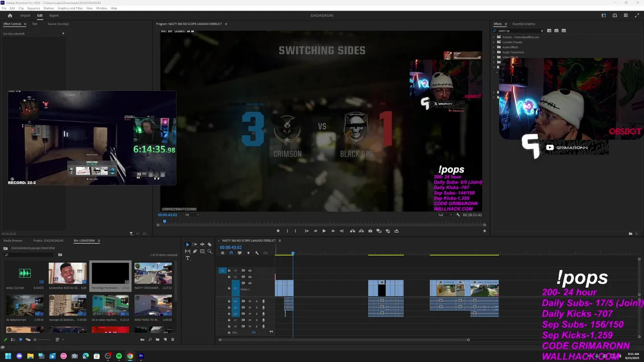Switch to the Import workspace tab

25,16
